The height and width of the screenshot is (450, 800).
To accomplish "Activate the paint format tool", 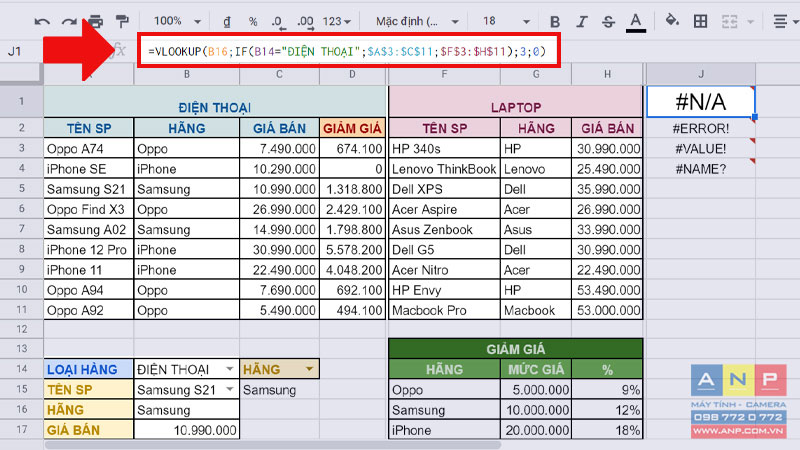I will pyautogui.click(x=122, y=21).
